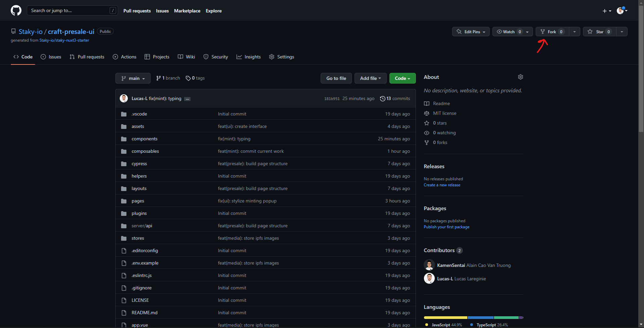Open the Security tab

216,57
